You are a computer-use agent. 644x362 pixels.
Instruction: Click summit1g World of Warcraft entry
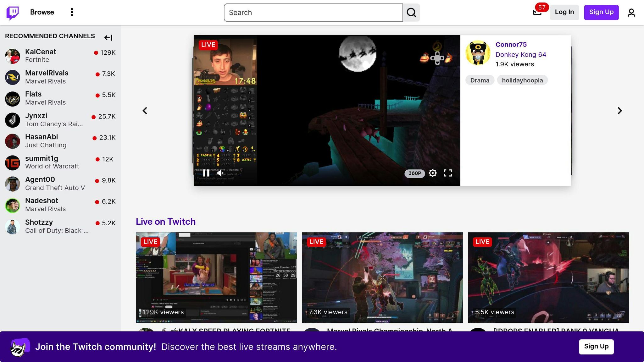(x=60, y=163)
